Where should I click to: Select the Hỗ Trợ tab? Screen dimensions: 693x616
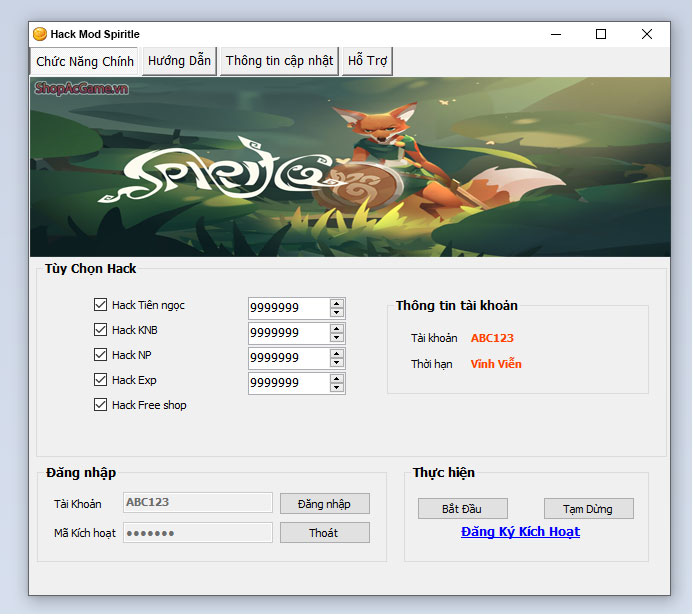(x=367, y=61)
